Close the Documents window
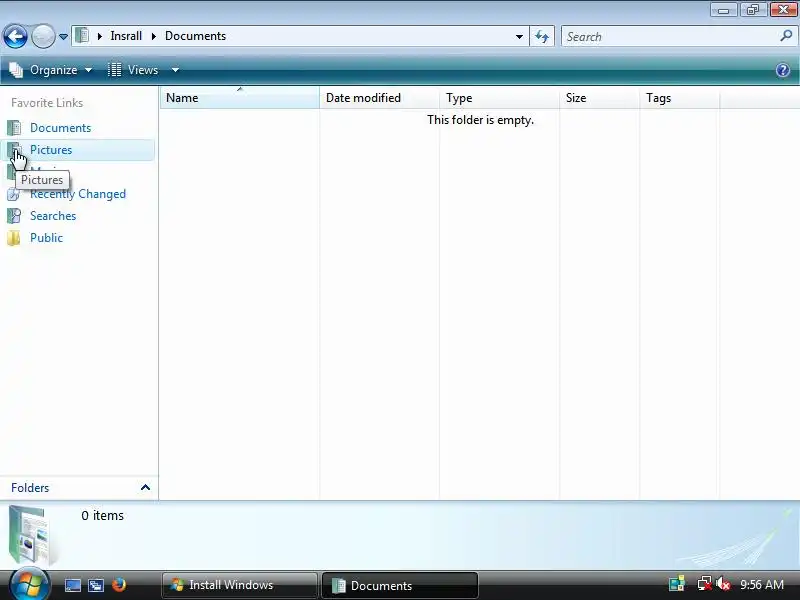 (783, 10)
